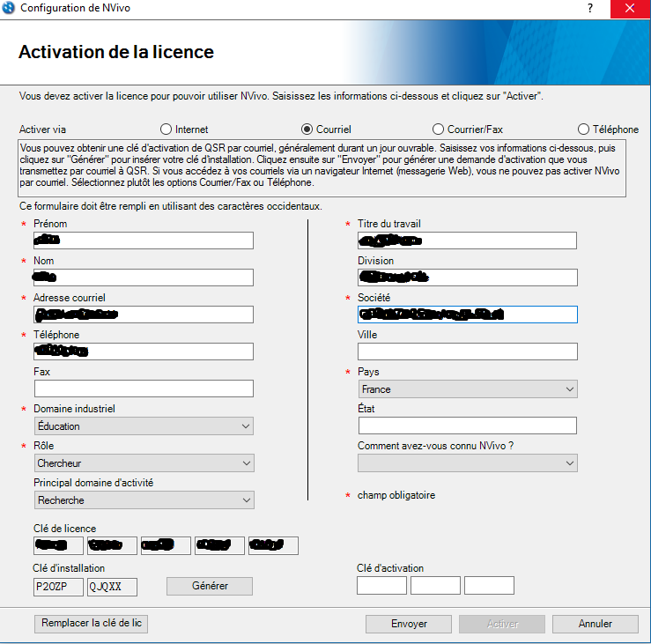
Task: Click the Générer button
Action: click(210, 586)
